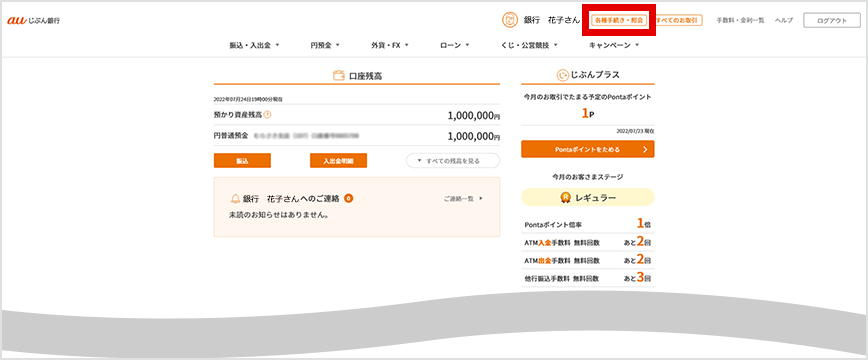Click the au じぶん銀行 logo

[33, 20]
